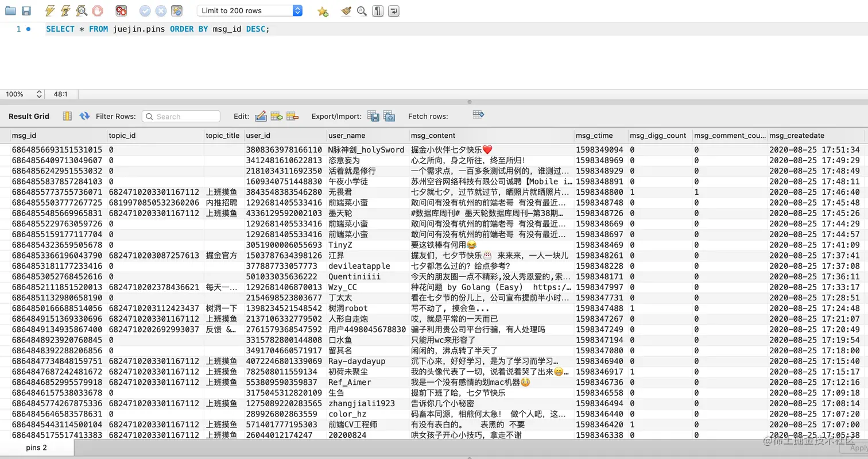Select the topic_title cell 内推招聘
Screen dimensions: 868x459
click(224, 203)
